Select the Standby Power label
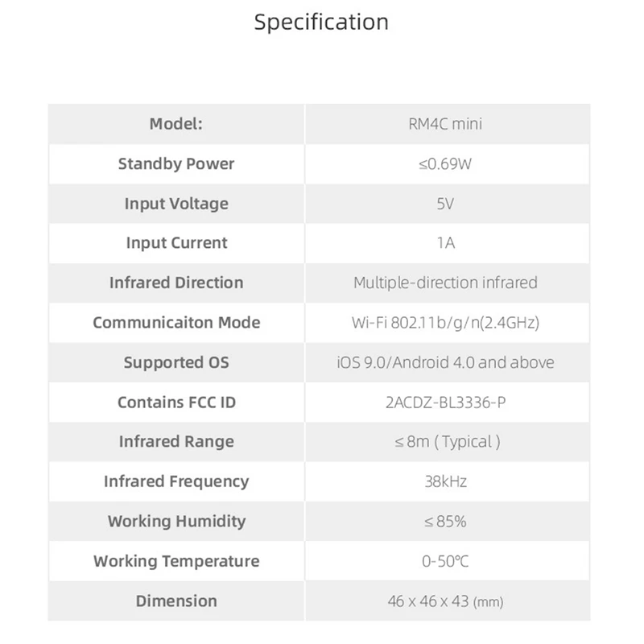 pyautogui.click(x=175, y=163)
